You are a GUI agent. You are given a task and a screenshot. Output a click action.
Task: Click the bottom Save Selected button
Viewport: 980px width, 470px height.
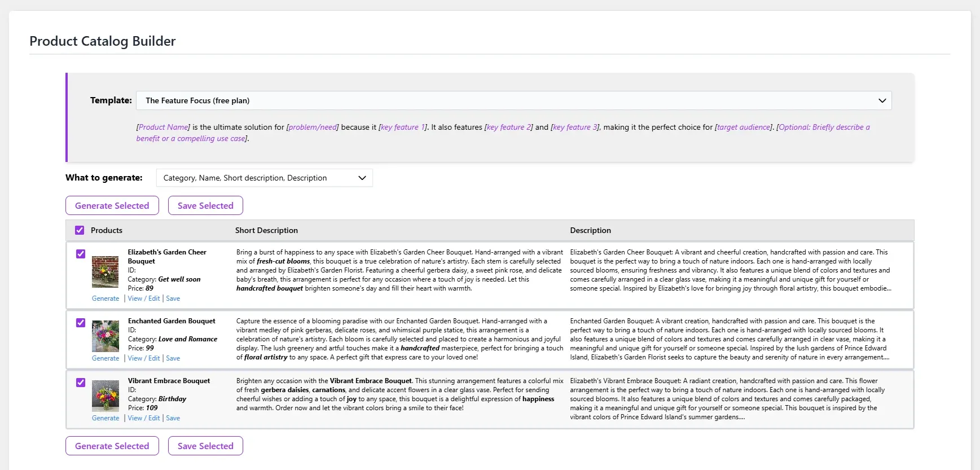tap(205, 446)
